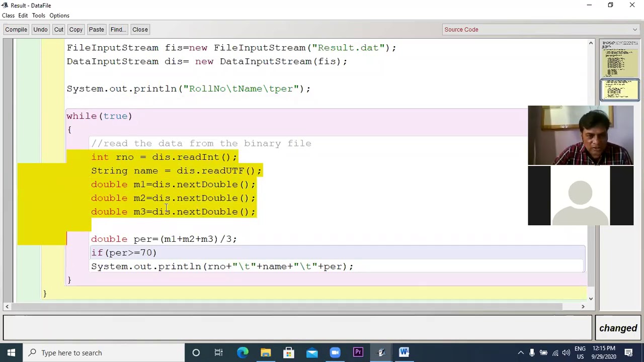Click the while(true) code line

click(x=99, y=116)
